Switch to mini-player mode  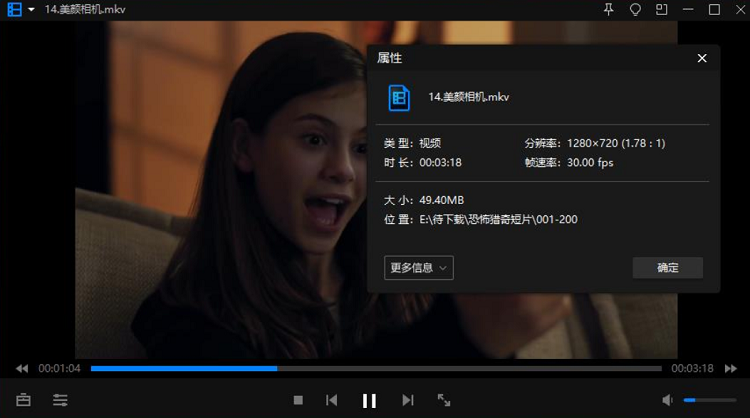[x=661, y=9]
